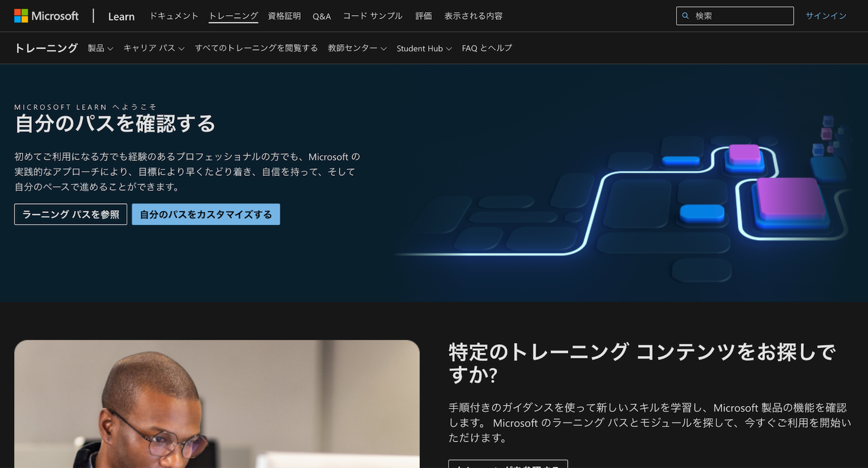The height and width of the screenshot is (468, 868).
Task: Click the サインイン link
Action: (826, 16)
